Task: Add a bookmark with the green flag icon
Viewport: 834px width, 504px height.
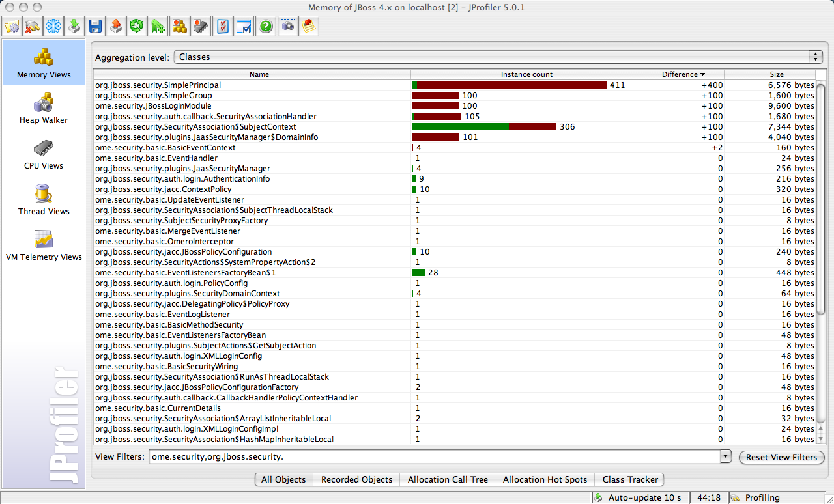Action: (158, 26)
